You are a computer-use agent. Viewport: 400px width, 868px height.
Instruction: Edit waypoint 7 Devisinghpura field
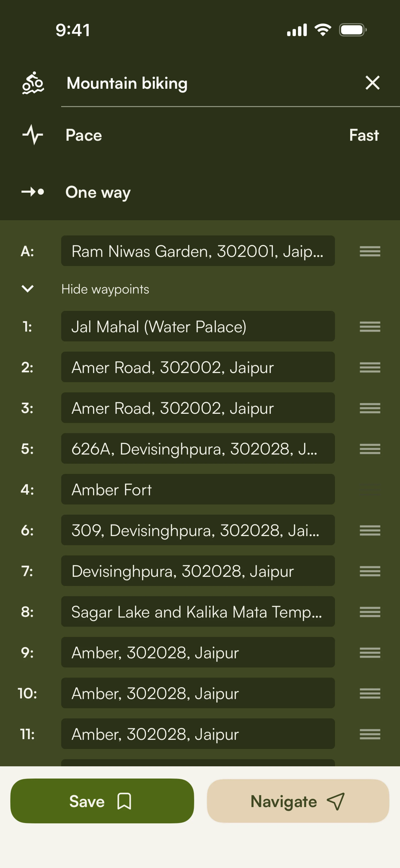pyautogui.click(x=198, y=571)
